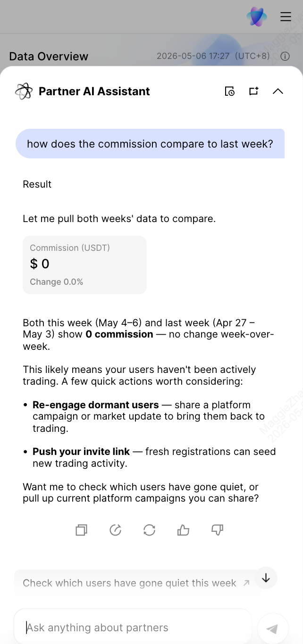Open the hamburger menu at top right
Screen dimensions: 303x644
[286, 17]
